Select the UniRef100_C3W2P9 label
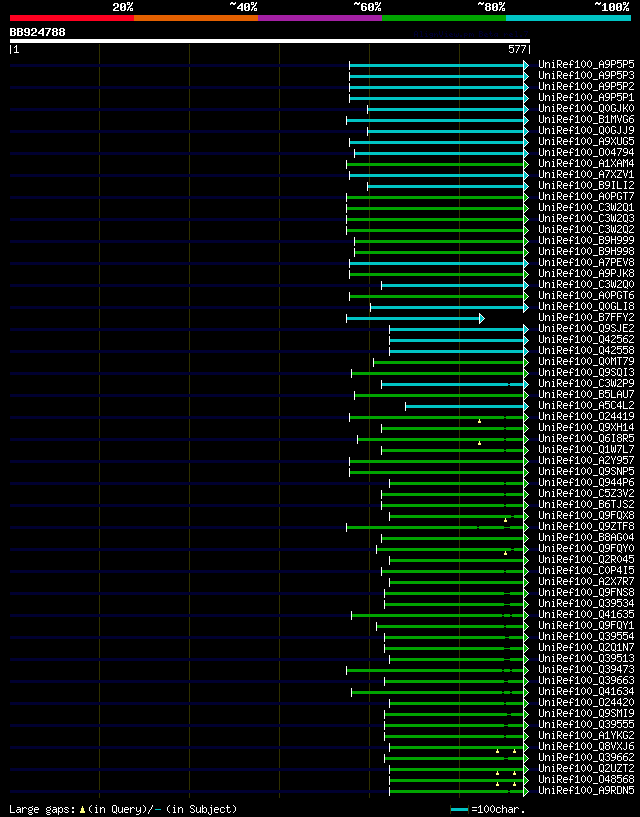The height and width of the screenshot is (817, 640). point(586,383)
